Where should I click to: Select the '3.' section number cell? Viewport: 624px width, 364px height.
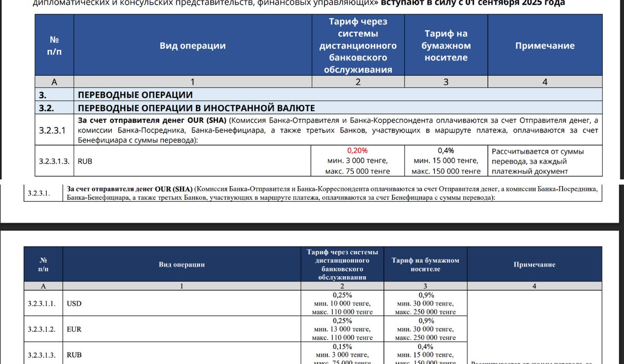(55, 95)
